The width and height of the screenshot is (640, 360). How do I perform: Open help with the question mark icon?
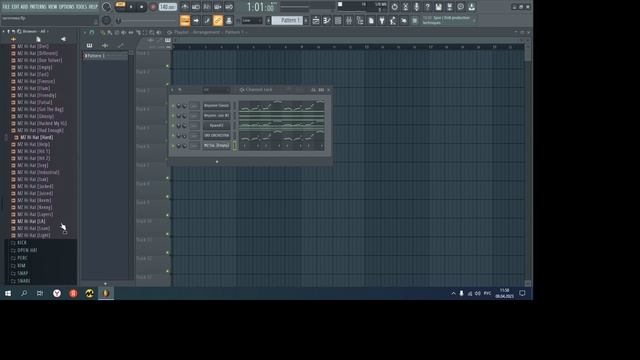(x=427, y=7)
